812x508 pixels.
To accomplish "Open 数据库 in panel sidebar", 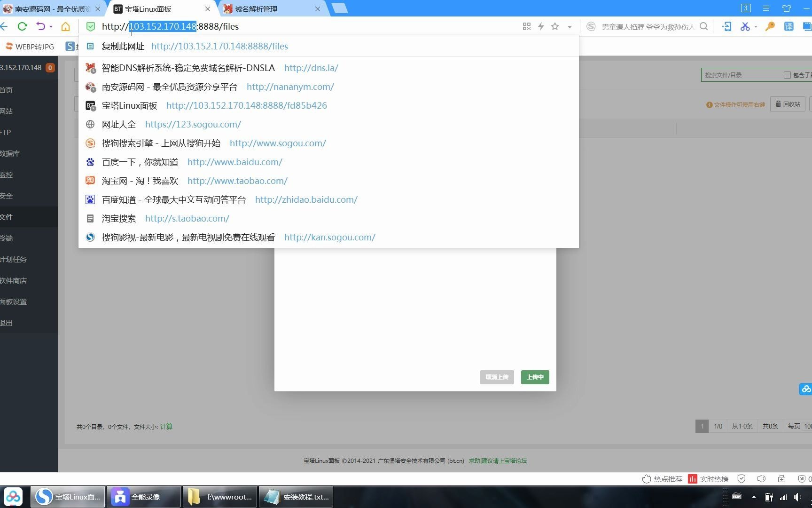I will point(28,153).
